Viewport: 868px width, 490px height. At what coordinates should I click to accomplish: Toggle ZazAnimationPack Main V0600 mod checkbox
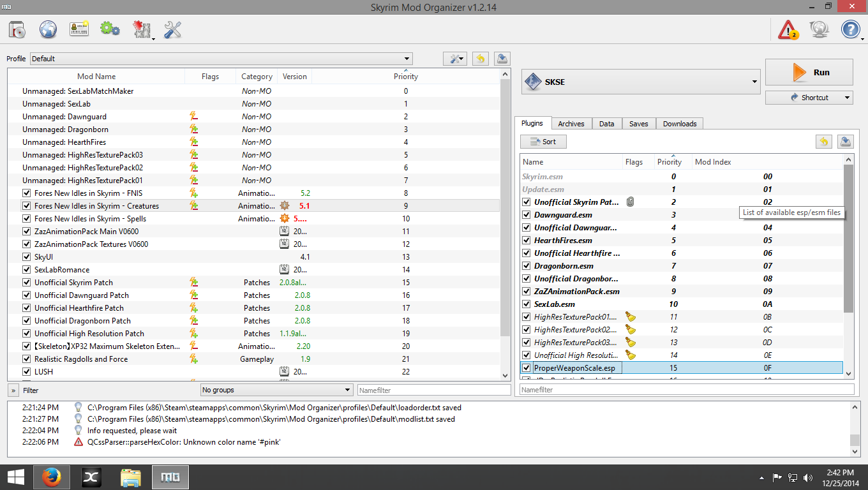27,232
